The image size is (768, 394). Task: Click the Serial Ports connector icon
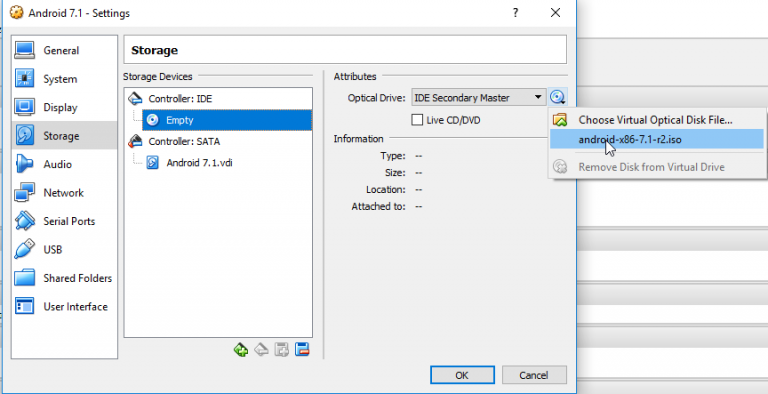(x=24, y=221)
